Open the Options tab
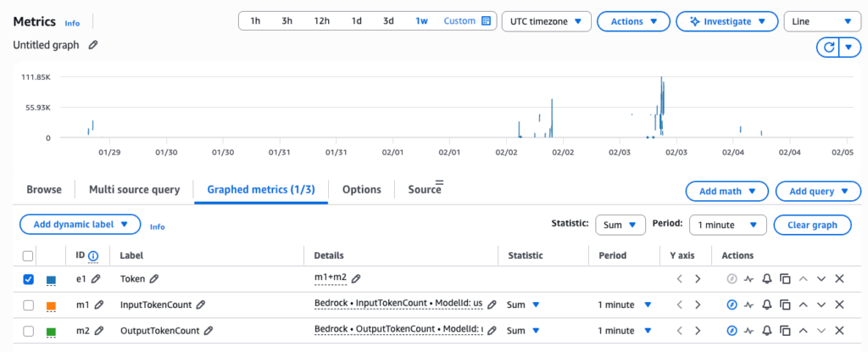 pos(361,190)
